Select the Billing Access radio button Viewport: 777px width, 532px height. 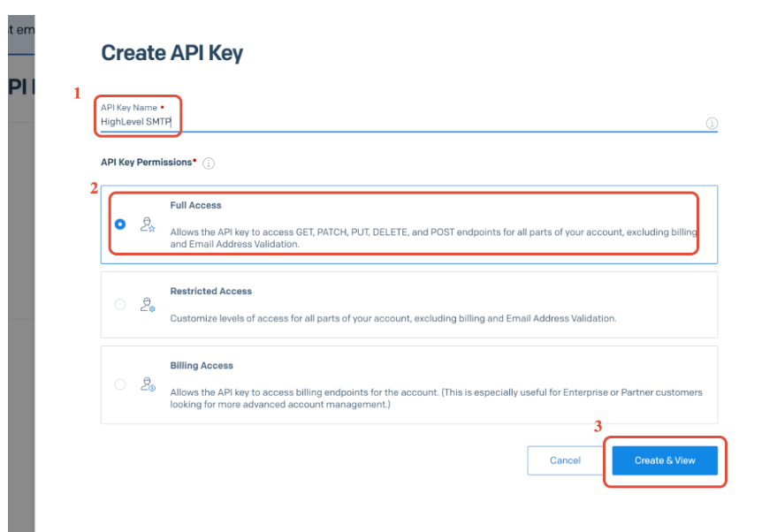point(120,384)
